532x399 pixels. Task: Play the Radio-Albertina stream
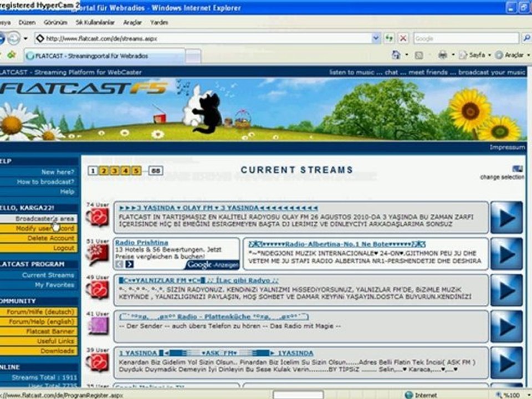[506, 254]
